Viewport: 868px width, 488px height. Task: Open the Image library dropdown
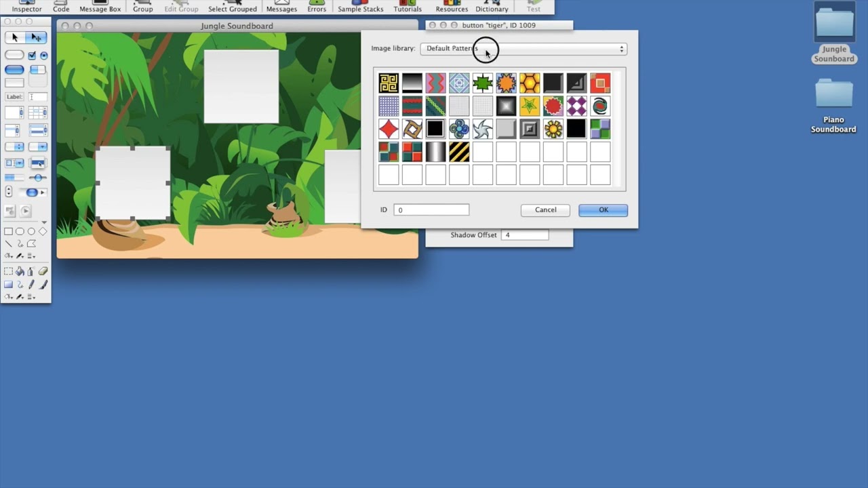(524, 49)
